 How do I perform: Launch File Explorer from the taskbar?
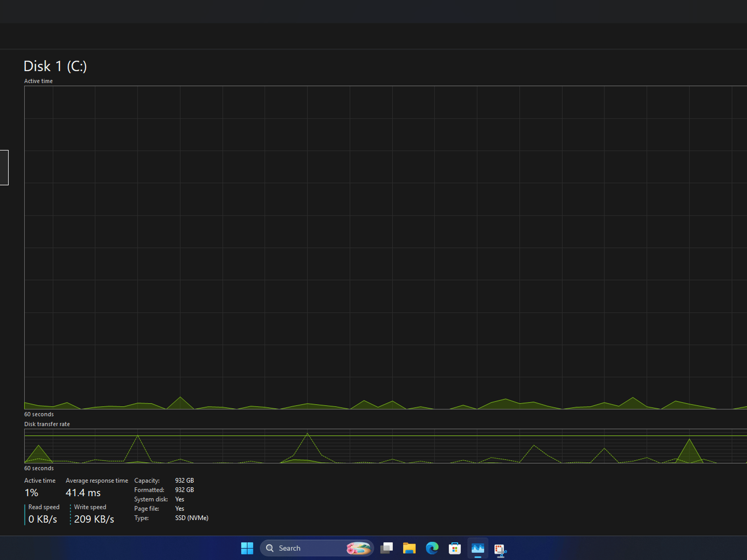(409, 548)
